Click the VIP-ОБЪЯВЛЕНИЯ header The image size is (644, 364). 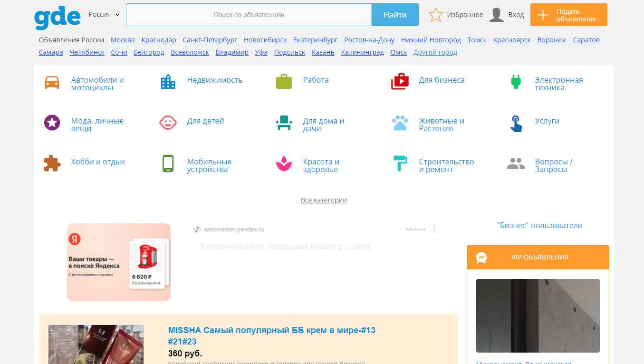click(538, 257)
